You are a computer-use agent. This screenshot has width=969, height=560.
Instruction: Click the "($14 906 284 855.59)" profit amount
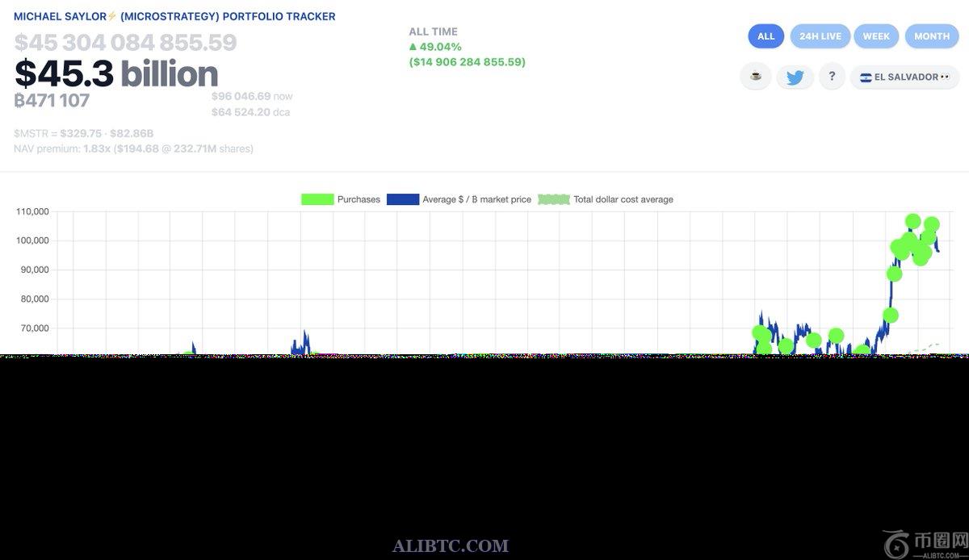click(467, 62)
